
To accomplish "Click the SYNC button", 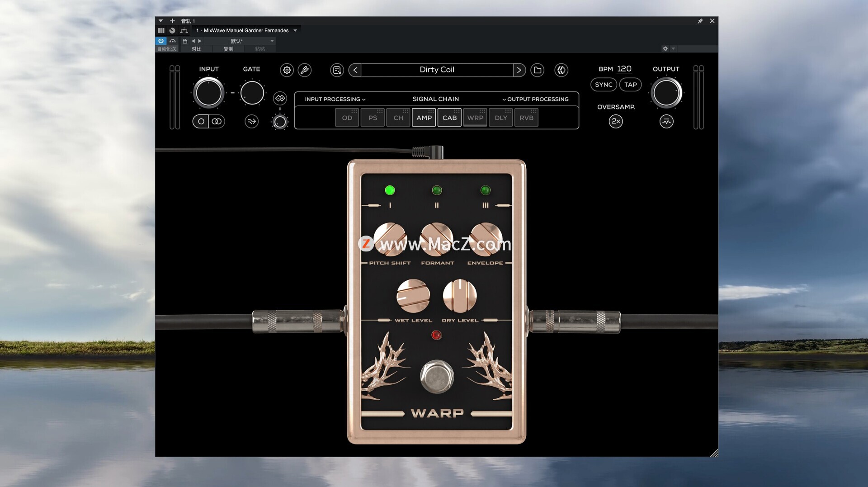I will click(603, 85).
